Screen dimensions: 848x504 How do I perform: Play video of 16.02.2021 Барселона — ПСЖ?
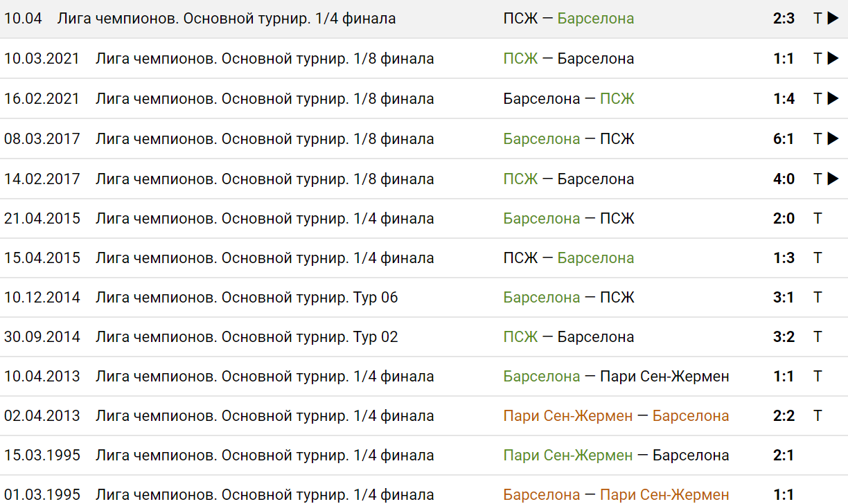coord(833,99)
